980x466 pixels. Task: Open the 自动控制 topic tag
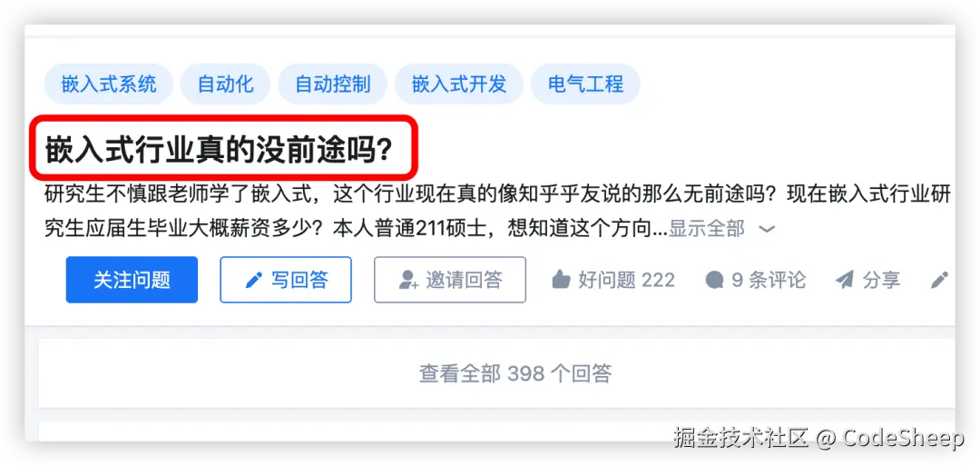click(332, 84)
